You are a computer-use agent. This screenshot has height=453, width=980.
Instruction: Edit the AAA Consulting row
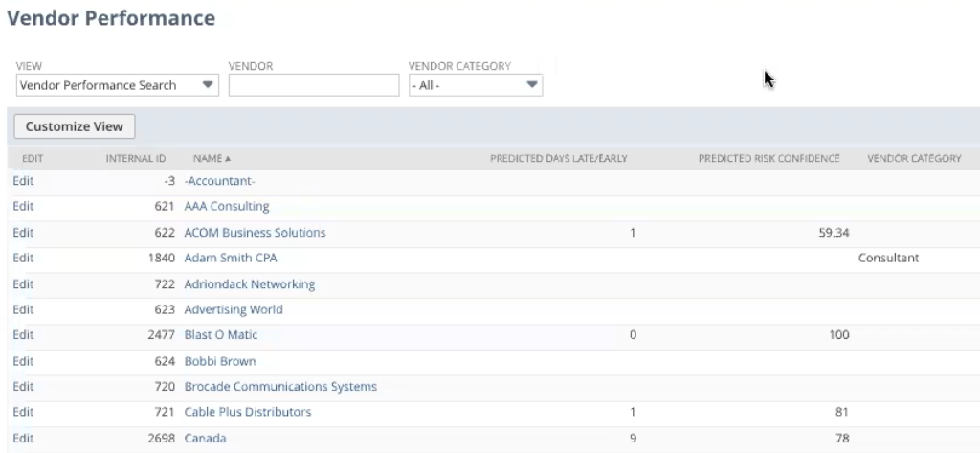tap(23, 207)
